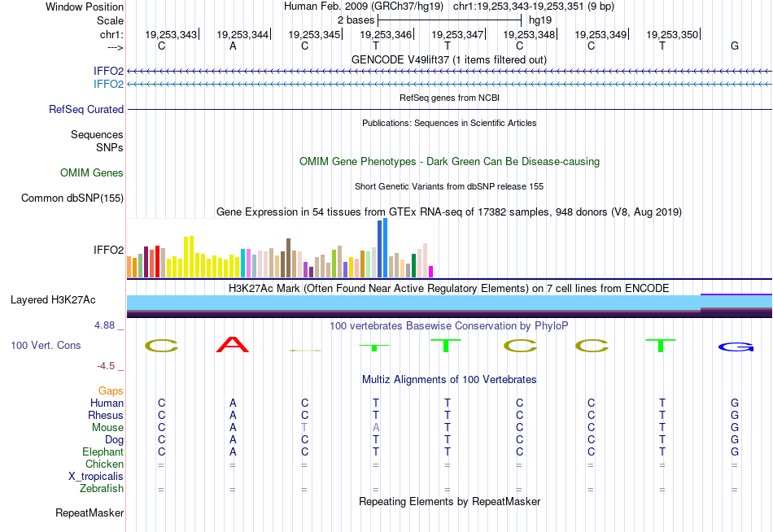Click the light-blue IFFO2 transcript label
Image resolution: width=773 pixels, height=532 pixels.
(x=108, y=84)
